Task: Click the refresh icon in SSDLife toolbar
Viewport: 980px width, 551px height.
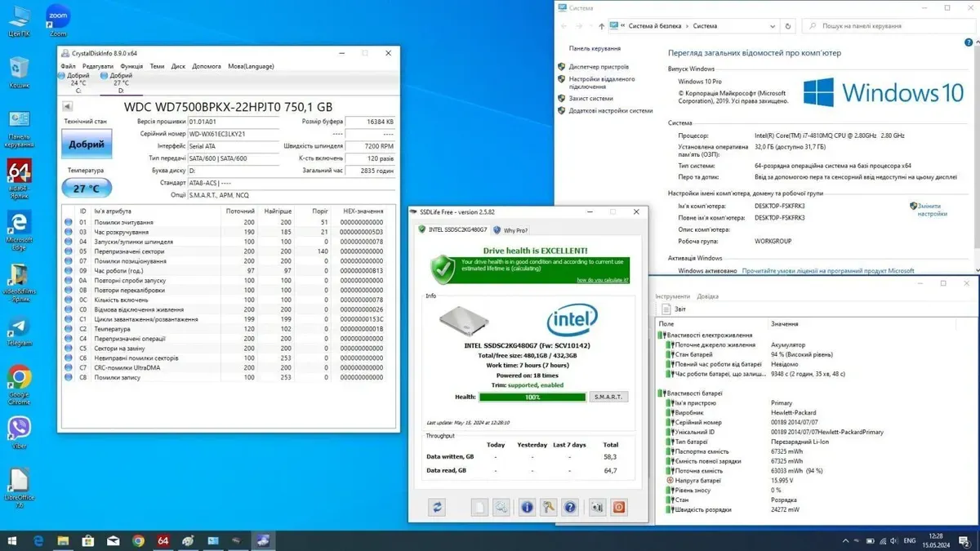Action: click(437, 507)
